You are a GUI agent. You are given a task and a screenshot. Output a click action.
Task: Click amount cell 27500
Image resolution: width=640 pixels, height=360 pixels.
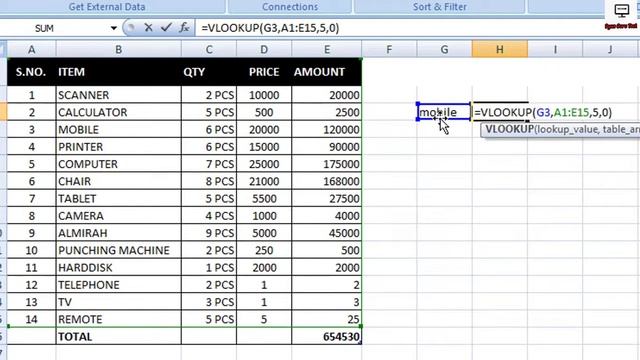click(327, 198)
